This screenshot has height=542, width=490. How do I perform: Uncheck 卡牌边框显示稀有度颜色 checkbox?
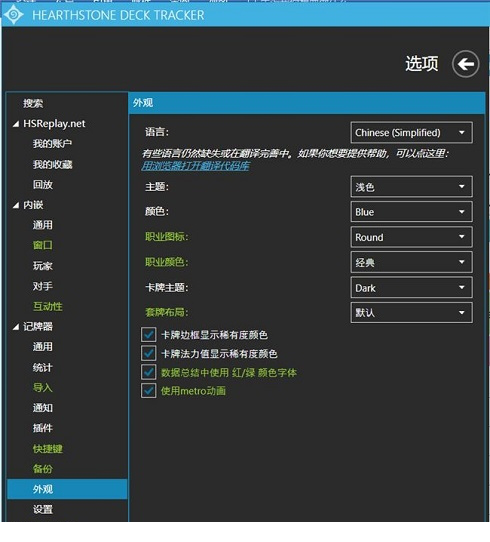point(149,335)
